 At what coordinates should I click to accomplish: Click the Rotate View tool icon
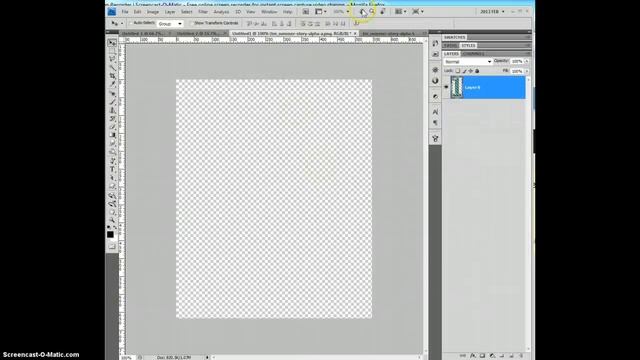(383, 12)
